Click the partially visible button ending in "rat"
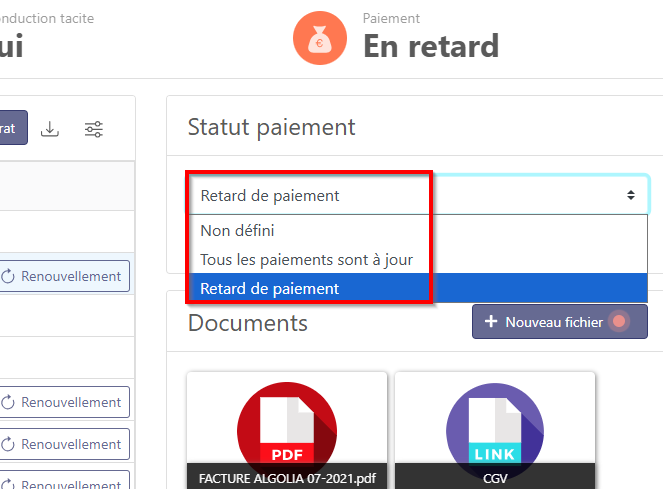Viewport: 663px width, 489px height. tap(10, 129)
